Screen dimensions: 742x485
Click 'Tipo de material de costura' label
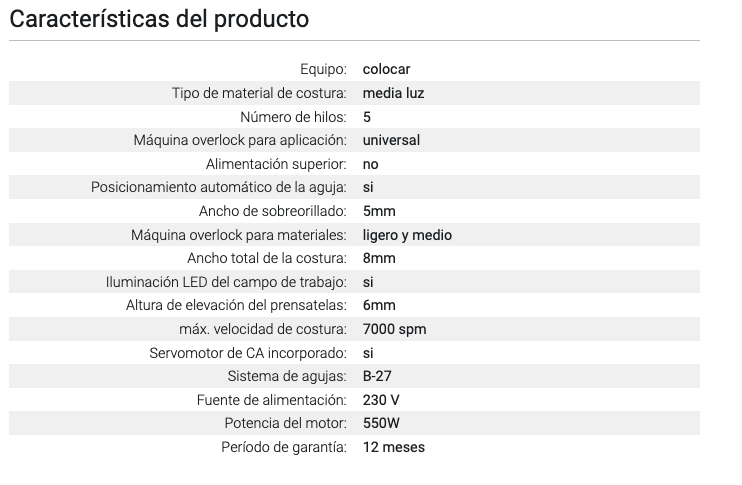[x=259, y=93]
